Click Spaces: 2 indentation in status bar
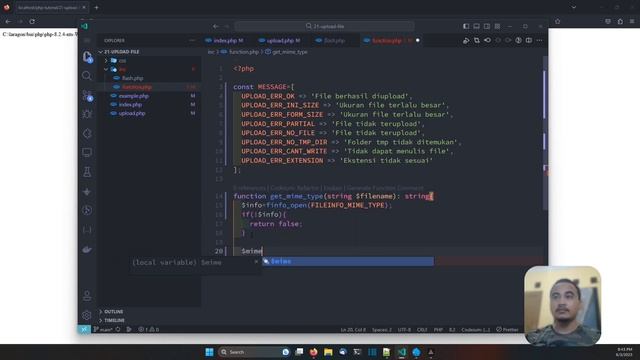The image size is (640, 360). pyautogui.click(x=382, y=329)
